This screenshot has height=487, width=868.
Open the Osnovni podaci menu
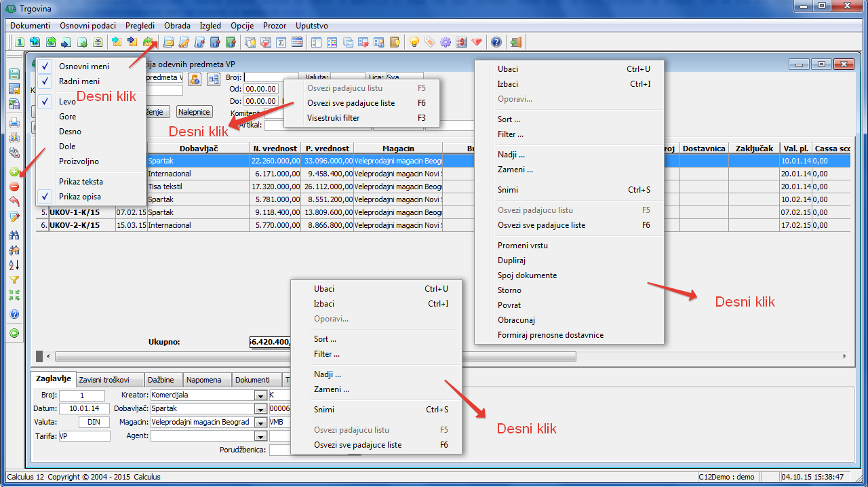tap(87, 25)
